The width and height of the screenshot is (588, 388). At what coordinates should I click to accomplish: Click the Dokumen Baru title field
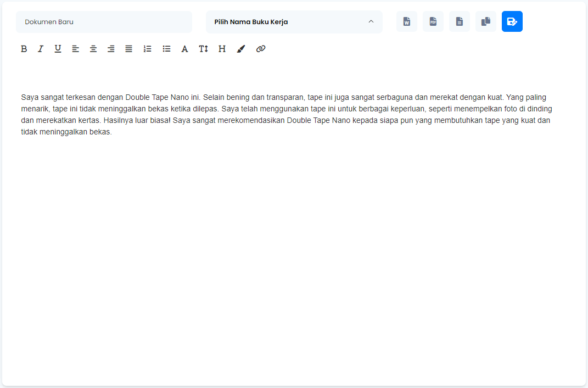[104, 22]
